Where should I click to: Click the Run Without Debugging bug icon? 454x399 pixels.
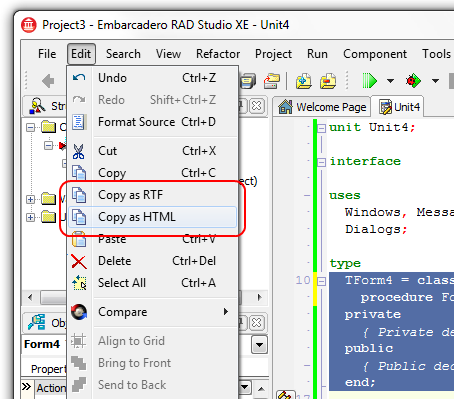click(x=413, y=81)
